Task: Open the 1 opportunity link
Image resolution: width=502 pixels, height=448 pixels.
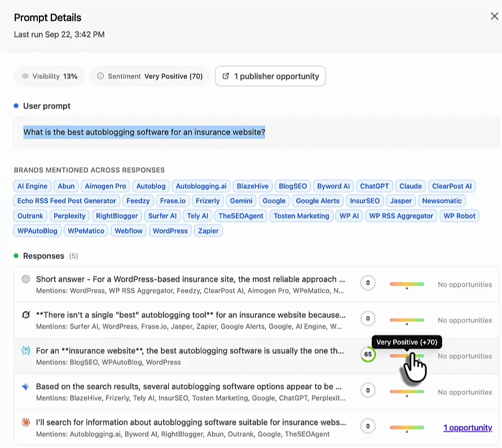Action: (x=468, y=428)
